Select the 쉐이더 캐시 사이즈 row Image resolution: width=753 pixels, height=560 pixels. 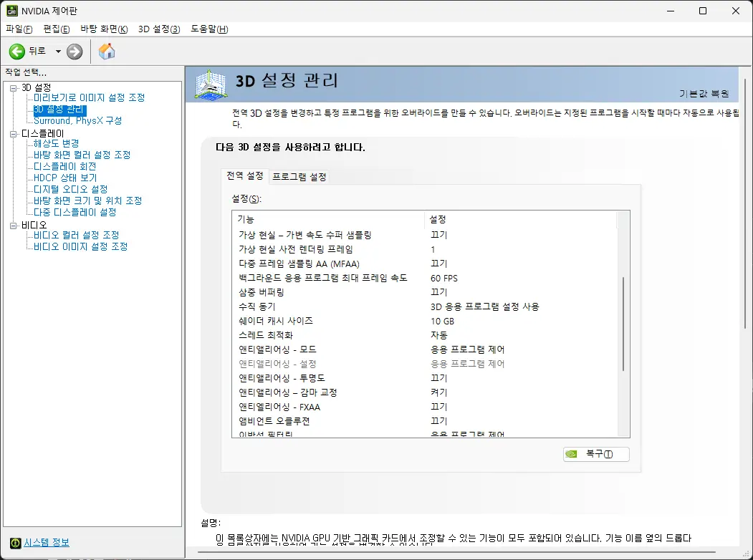425,321
